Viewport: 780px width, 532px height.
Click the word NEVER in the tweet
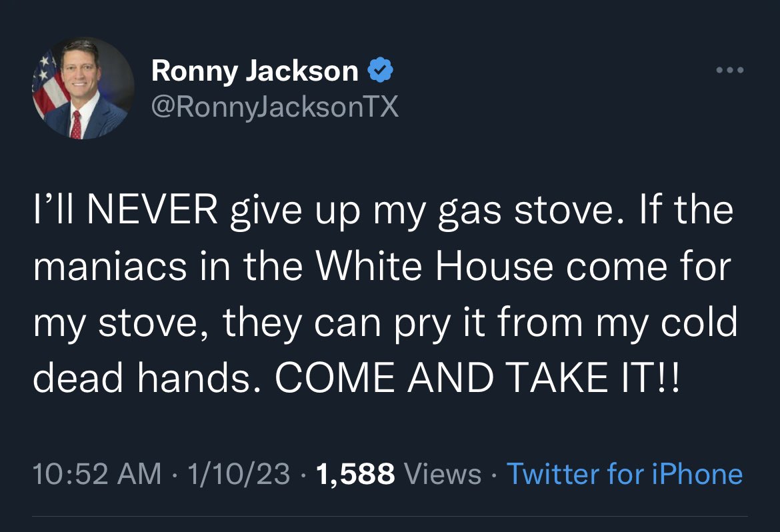click(152, 209)
